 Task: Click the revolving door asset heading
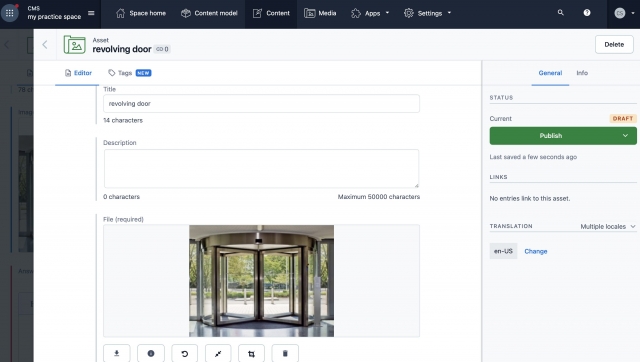[x=122, y=49]
